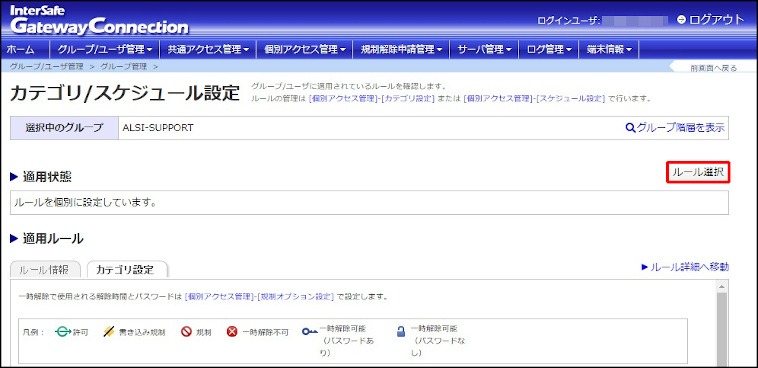This screenshot has width=758, height=368.
Task: Follow the header [個別アクセス管理]-[カテゴリ設定] link
Action: (x=372, y=99)
